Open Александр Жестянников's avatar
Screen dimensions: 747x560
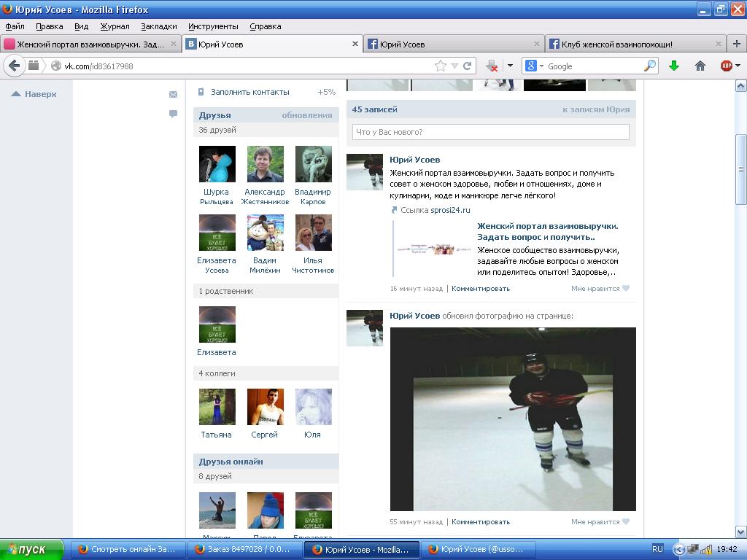click(266, 164)
